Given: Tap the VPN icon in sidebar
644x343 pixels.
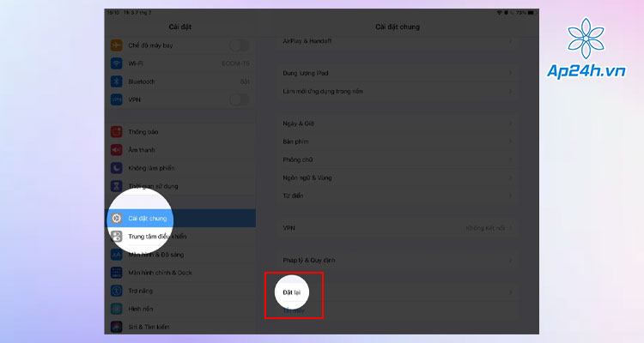Looking at the screenshot, I should pyautogui.click(x=116, y=99).
